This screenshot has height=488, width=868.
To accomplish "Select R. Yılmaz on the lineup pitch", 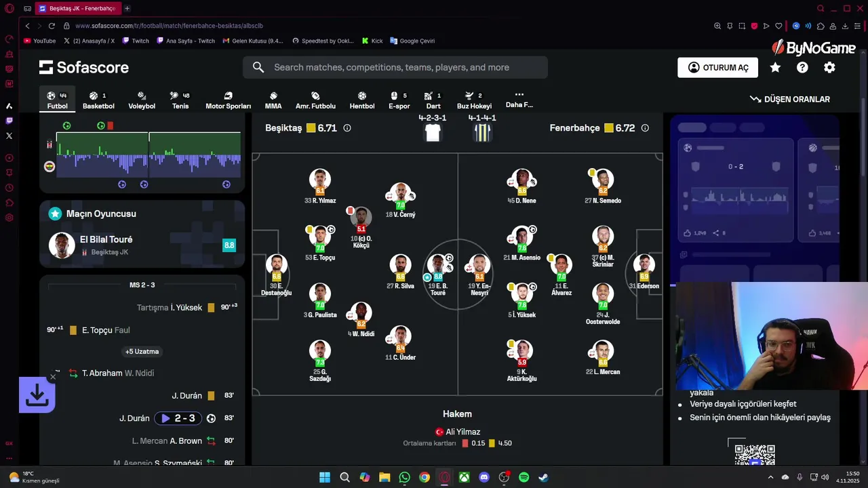I will [x=320, y=186].
